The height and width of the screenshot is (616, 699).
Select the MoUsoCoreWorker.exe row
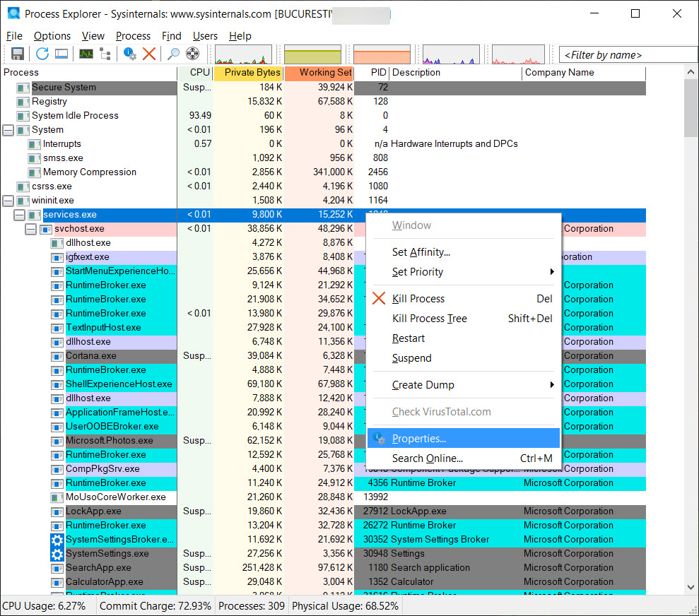coord(323,497)
